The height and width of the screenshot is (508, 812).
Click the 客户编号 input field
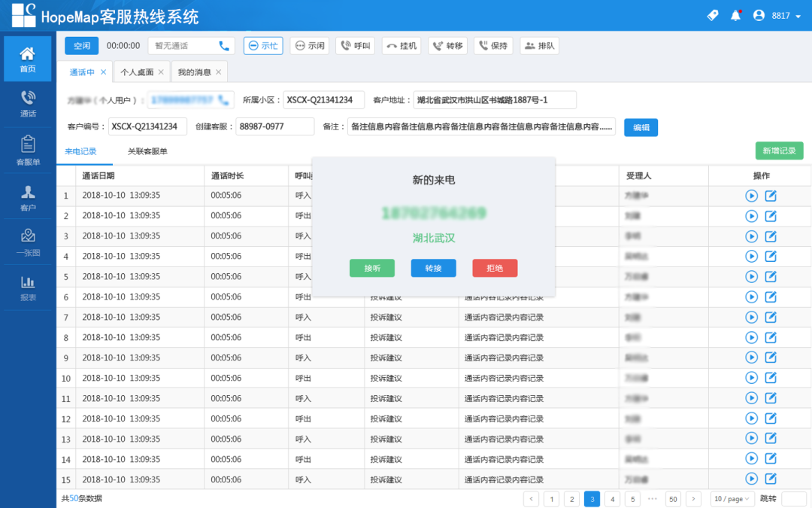(147, 126)
